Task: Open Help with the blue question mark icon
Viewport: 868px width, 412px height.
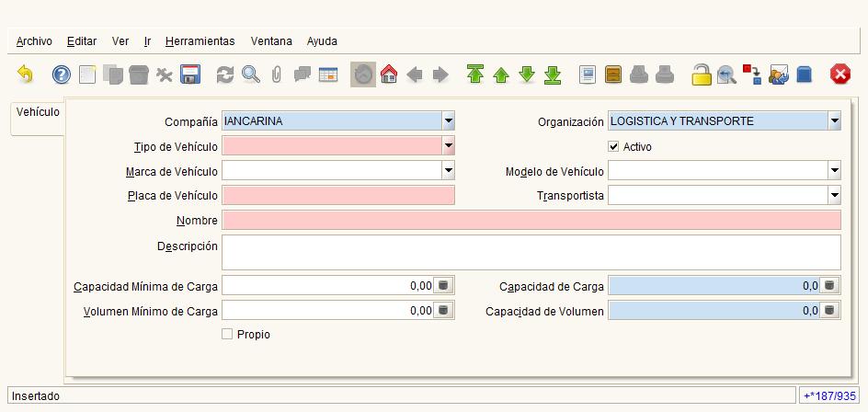Action: point(62,74)
